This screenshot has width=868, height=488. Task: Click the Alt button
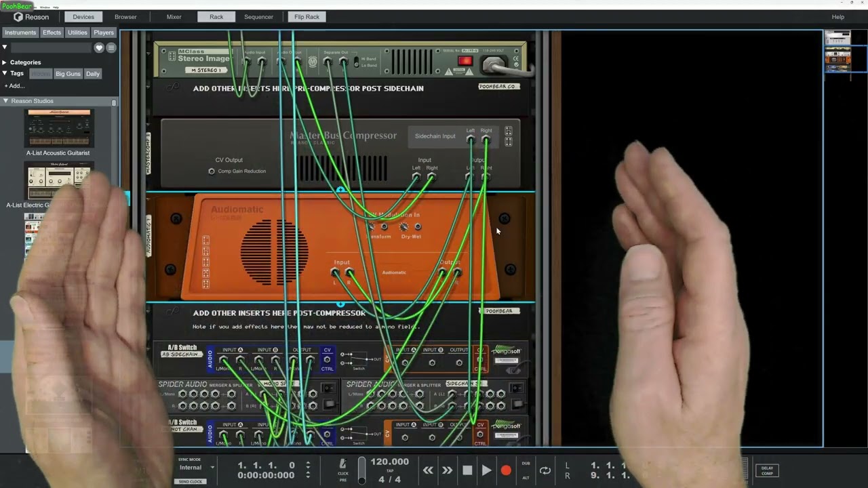[526, 476]
